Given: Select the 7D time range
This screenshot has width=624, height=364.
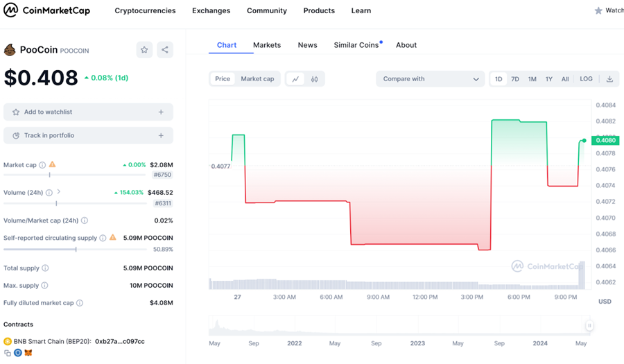Looking at the screenshot, I should (515, 79).
